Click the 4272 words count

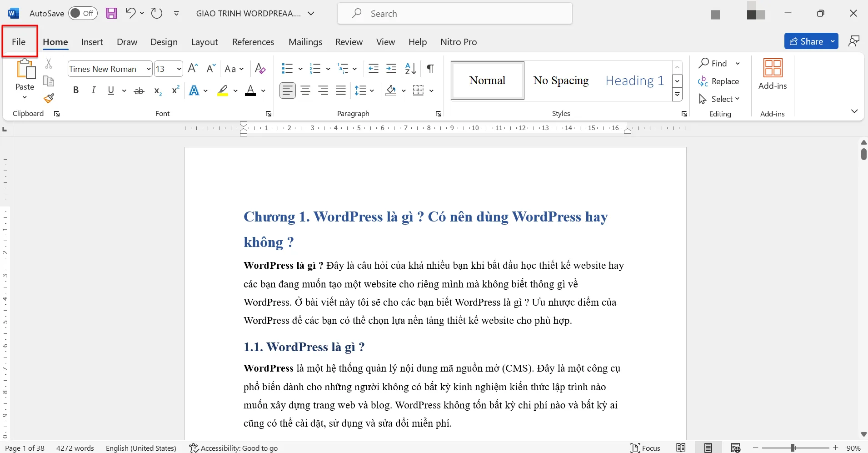pos(75,448)
